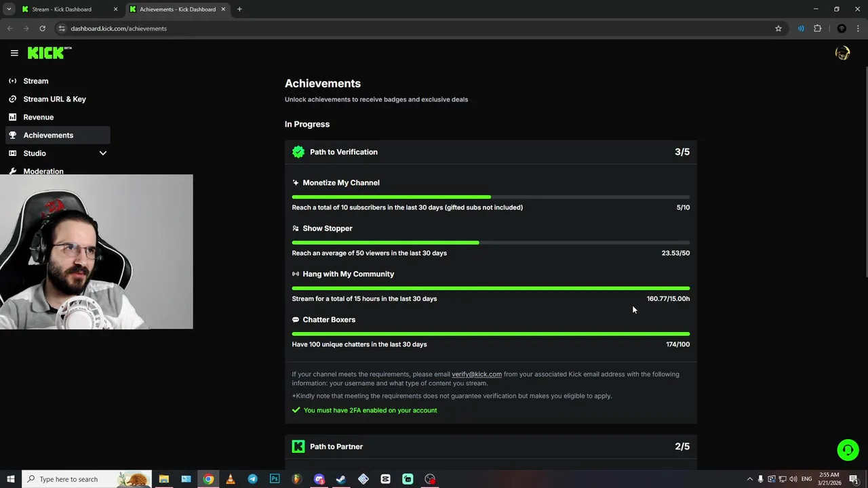Show hidden system tray icons

pyautogui.click(x=749, y=479)
